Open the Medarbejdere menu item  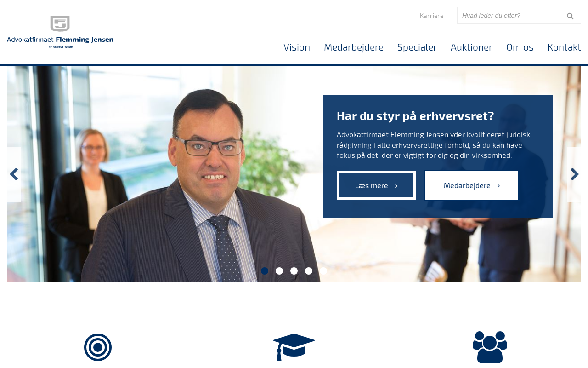(x=354, y=47)
